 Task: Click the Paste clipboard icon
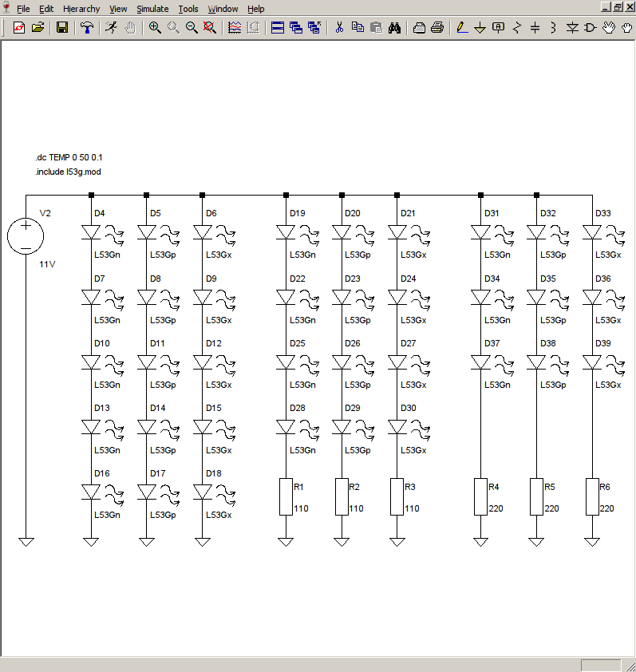[x=377, y=28]
